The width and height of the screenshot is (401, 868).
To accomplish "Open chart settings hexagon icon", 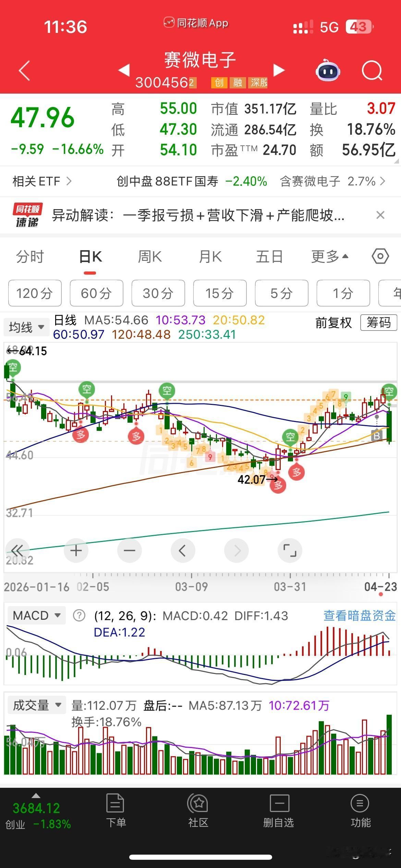I will point(380,256).
